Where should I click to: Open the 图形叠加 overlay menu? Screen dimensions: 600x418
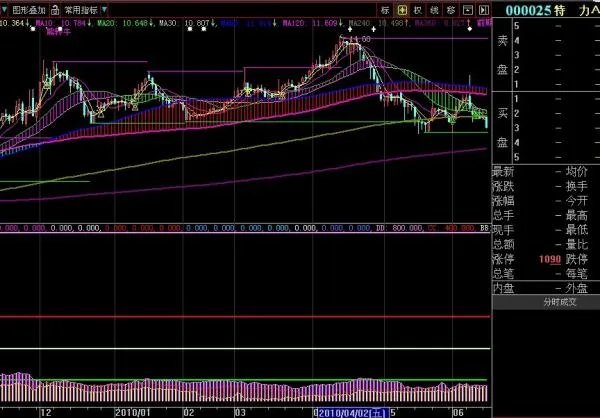[x=30, y=10]
